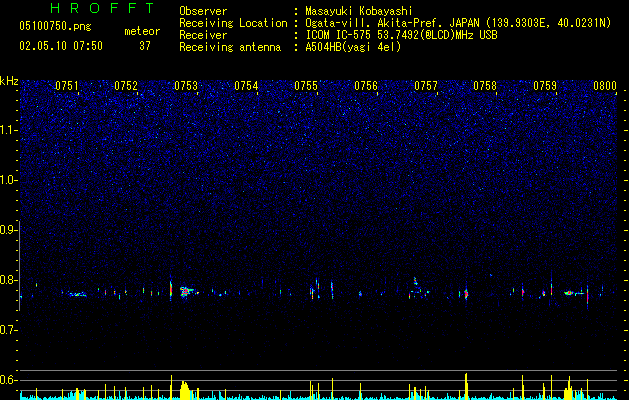The image size is (629, 400).
Task: Click the 1.1 frequency axis label
Action: click(8, 130)
